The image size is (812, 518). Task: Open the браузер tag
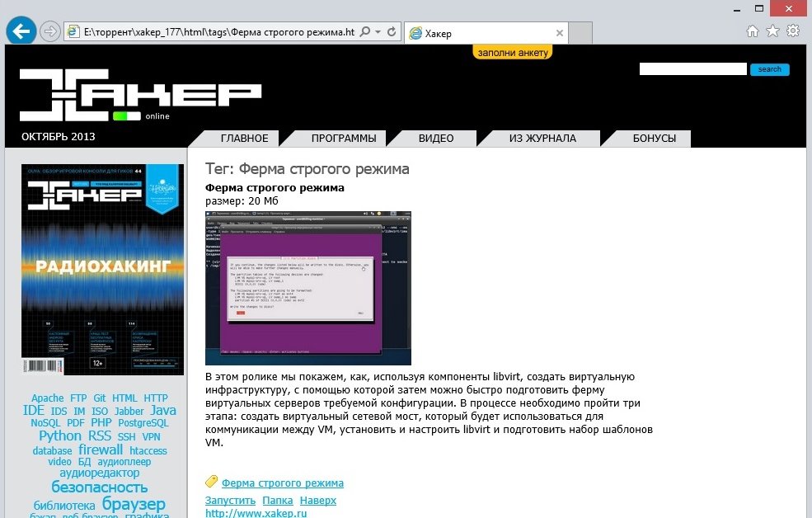click(134, 503)
